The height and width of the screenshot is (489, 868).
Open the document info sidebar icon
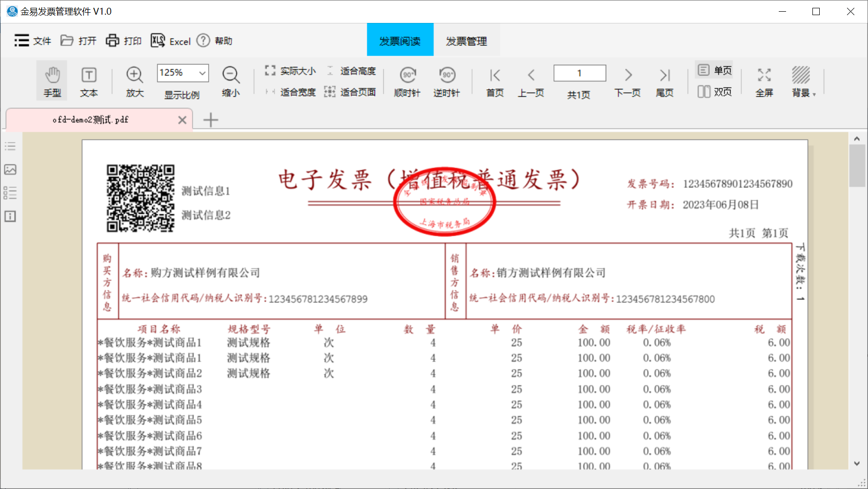pyautogui.click(x=10, y=216)
